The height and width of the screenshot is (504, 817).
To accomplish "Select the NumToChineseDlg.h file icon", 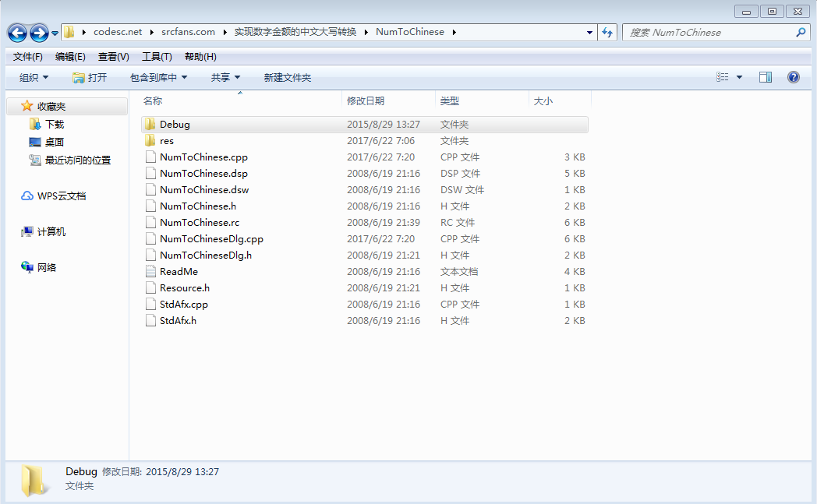I will [150, 256].
